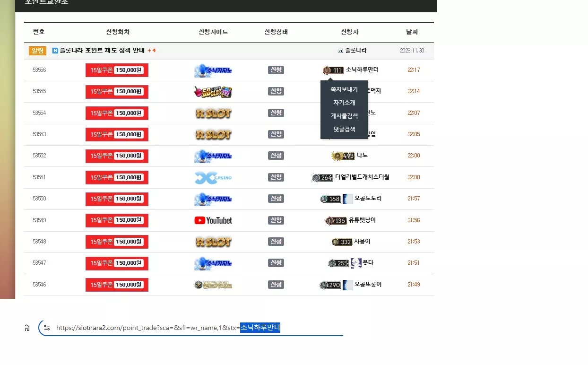This screenshot has width=588, height=365.
Task: Click 15일쿠폰 150,000원 badge in row 53556
Action: (x=117, y=70)
